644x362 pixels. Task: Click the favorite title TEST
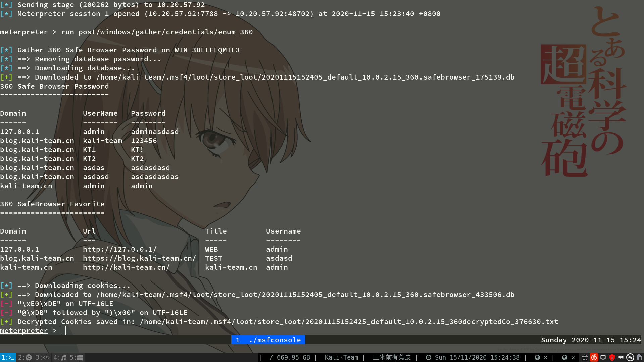tap(214, 258)
